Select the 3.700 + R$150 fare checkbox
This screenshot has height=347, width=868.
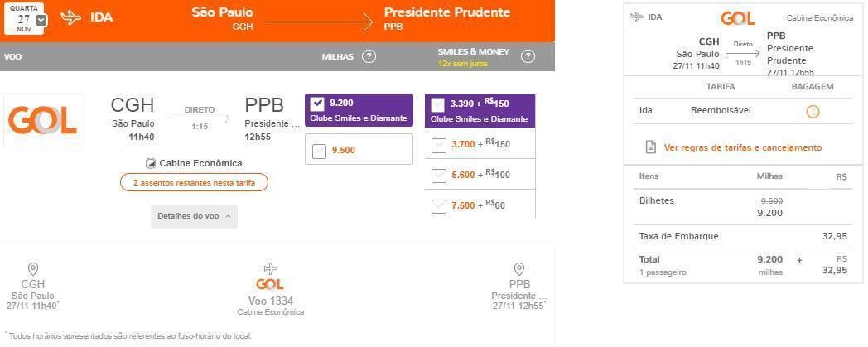(438, 145)
